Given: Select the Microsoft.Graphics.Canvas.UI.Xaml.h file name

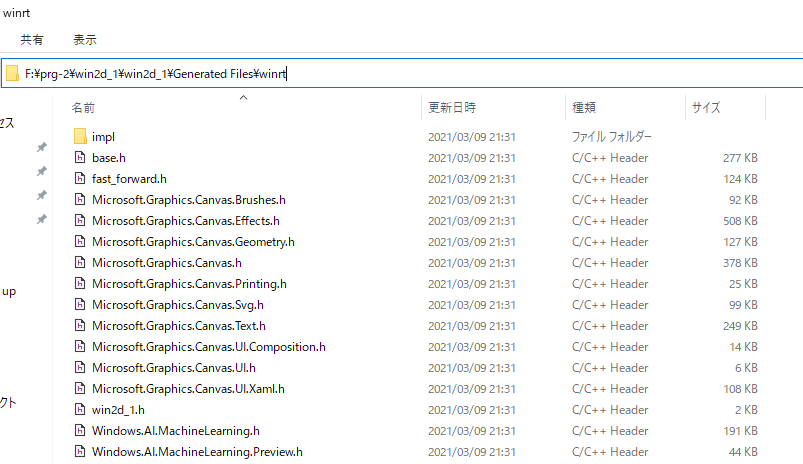Looking at the screenshot, I should 188,389.
